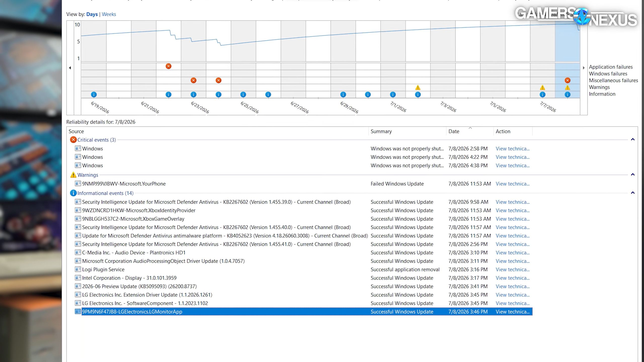Select the 9NBLGGH537C2-Microsoft.XboxGameOverlay row
The height and width of the screenshot is (362, 644).
[303, 219]
